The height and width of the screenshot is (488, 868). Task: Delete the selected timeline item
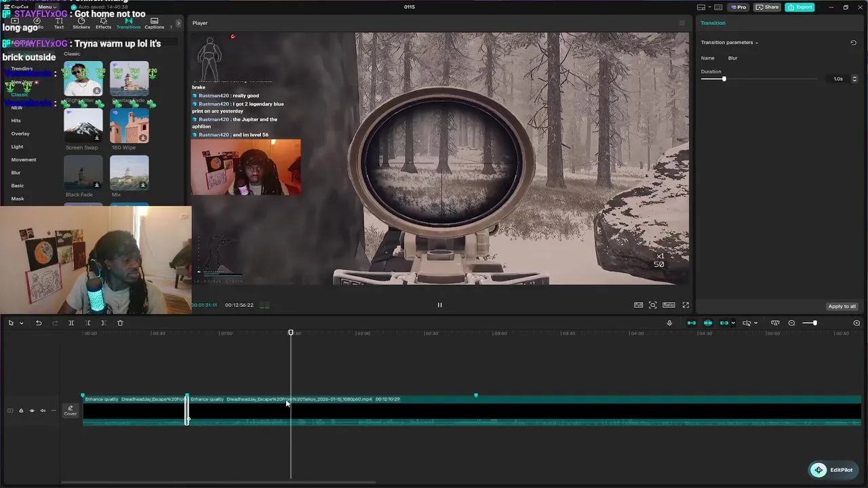click(120, 323)
